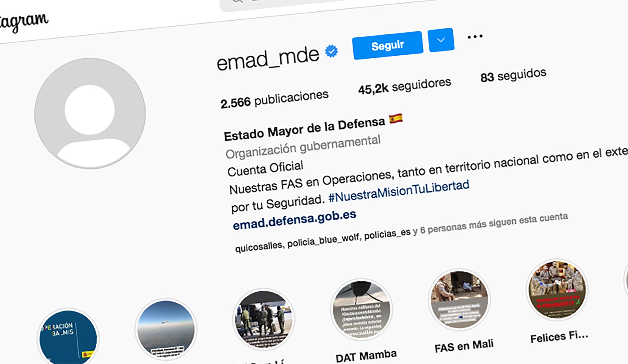Image resolution: width=628 pixels, height=364 pixels.
Task: Open the three-dot more options menu
Action: [475, 37]
